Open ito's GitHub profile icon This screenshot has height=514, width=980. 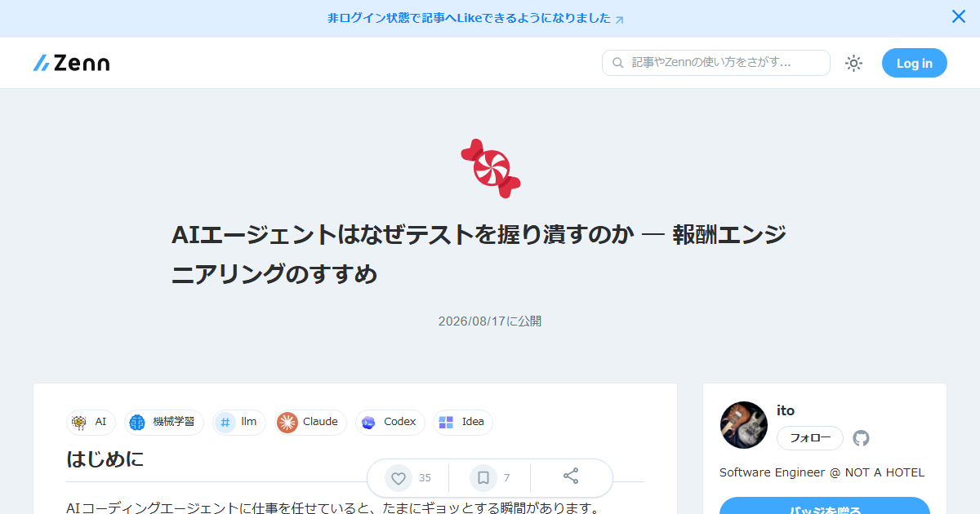point(861,438)
